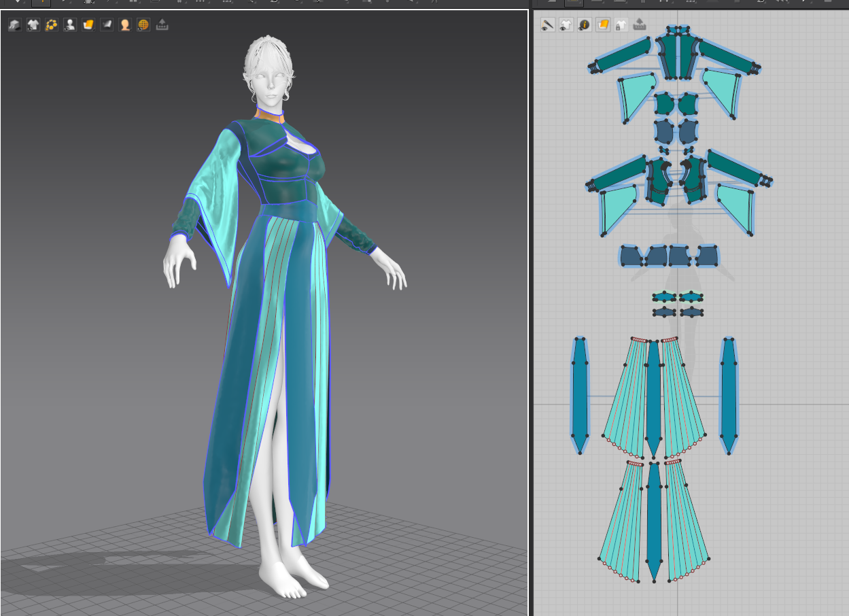Click the orange collar on the avatar's neck
This screenshot has height=616, width=849.
271,116
